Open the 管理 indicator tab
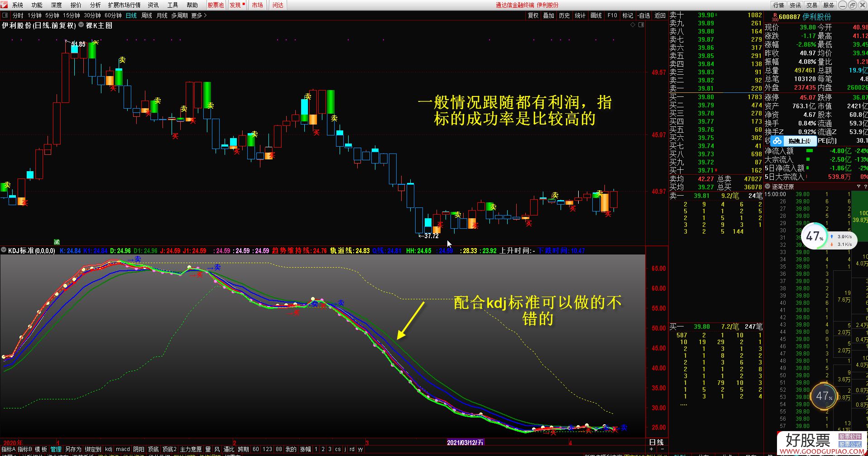868x456 pixels. tap(56, 449)
